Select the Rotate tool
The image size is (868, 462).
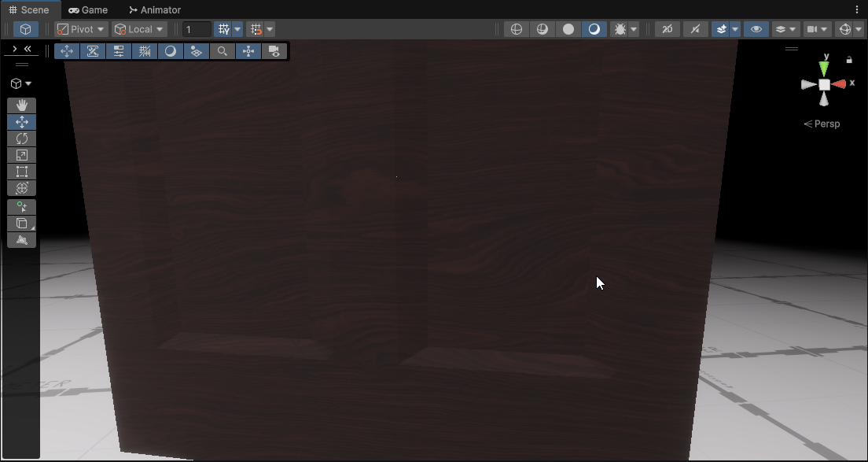[21, 139]
